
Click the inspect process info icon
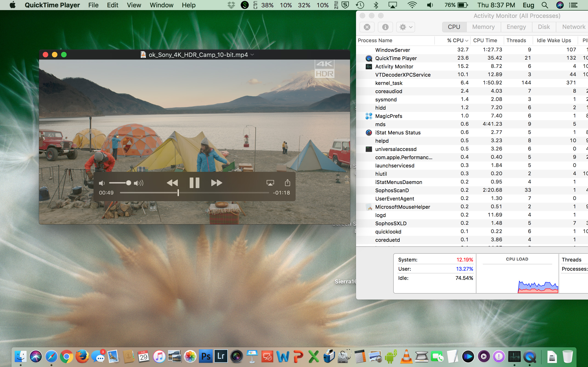[x=385, y=27]
